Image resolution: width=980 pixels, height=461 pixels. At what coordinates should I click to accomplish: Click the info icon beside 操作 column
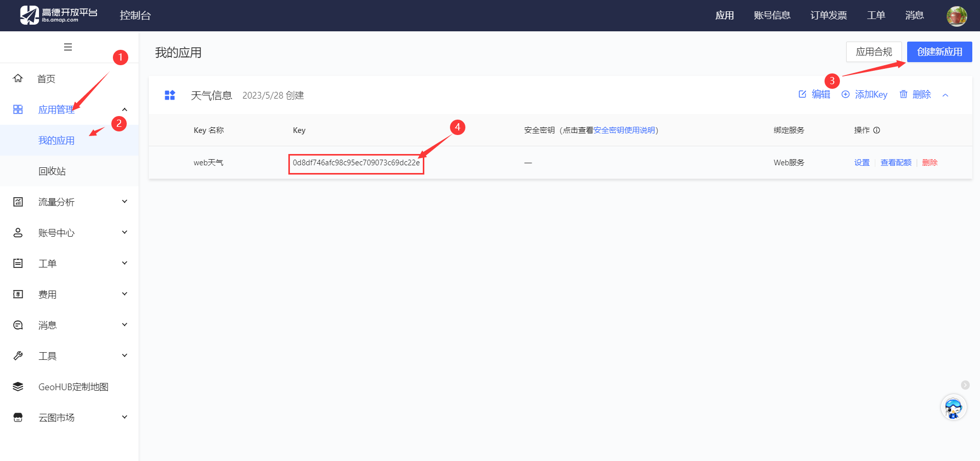point(876,130)
